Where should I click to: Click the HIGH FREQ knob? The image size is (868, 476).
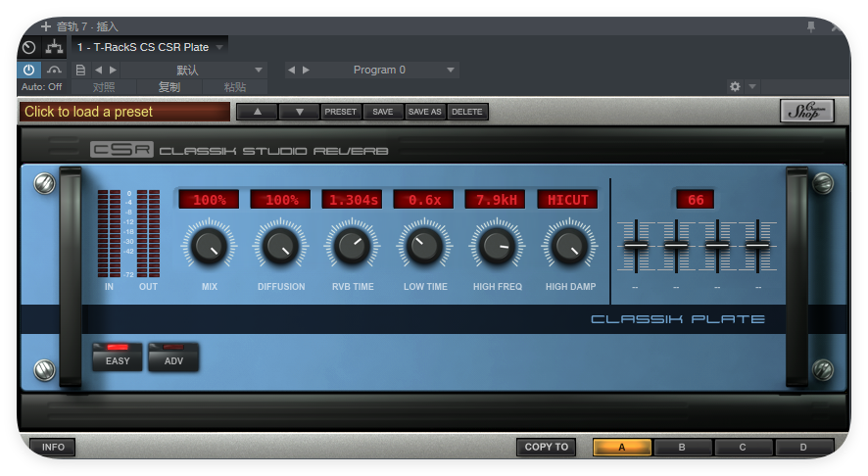click(497, 246)
